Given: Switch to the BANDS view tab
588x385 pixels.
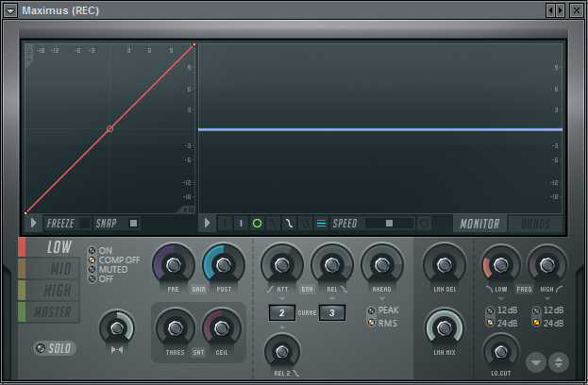Looking at the screenshot, I should coord(535,224).
